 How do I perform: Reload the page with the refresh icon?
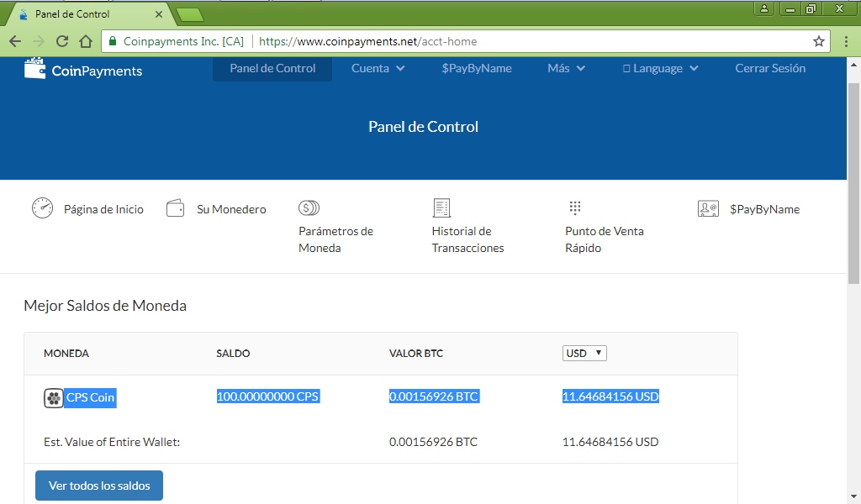click(62, 41)
